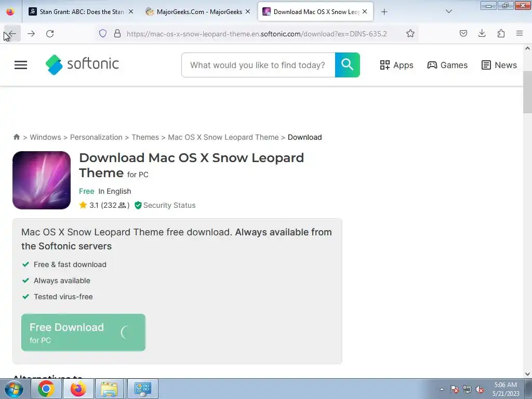Open a new tab with plus button
Screen dimensions: 532x399
point(384,12)
